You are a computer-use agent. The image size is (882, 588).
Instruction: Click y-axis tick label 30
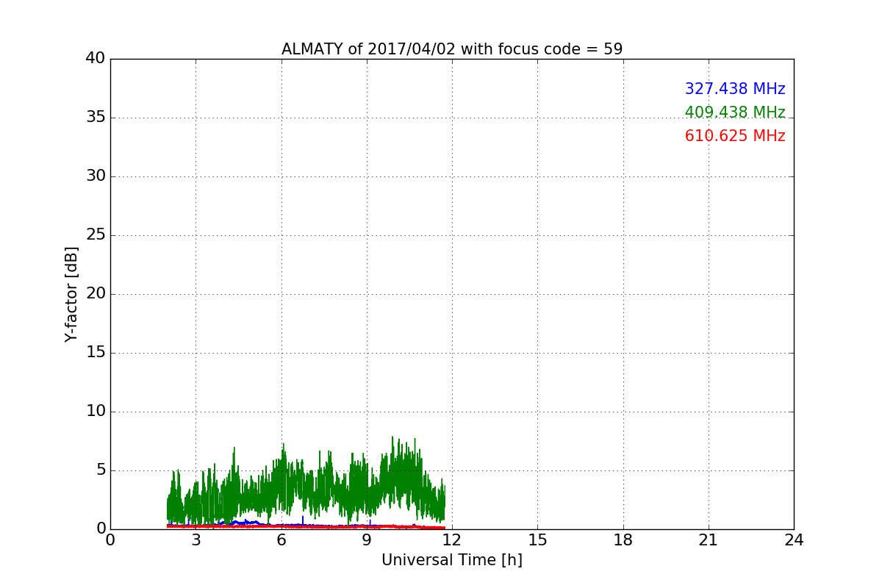(96, 176)
